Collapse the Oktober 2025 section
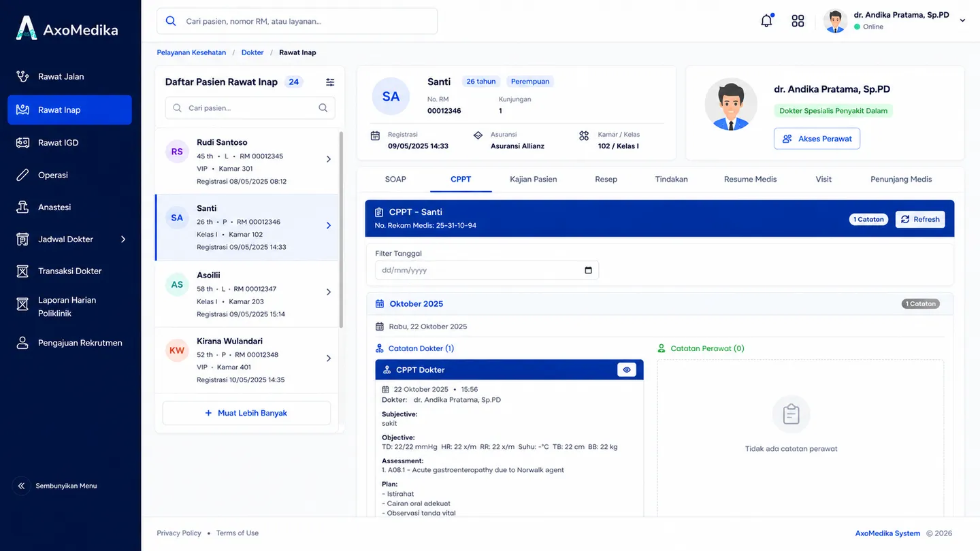 pyautogui.click(x=659, y=304)
